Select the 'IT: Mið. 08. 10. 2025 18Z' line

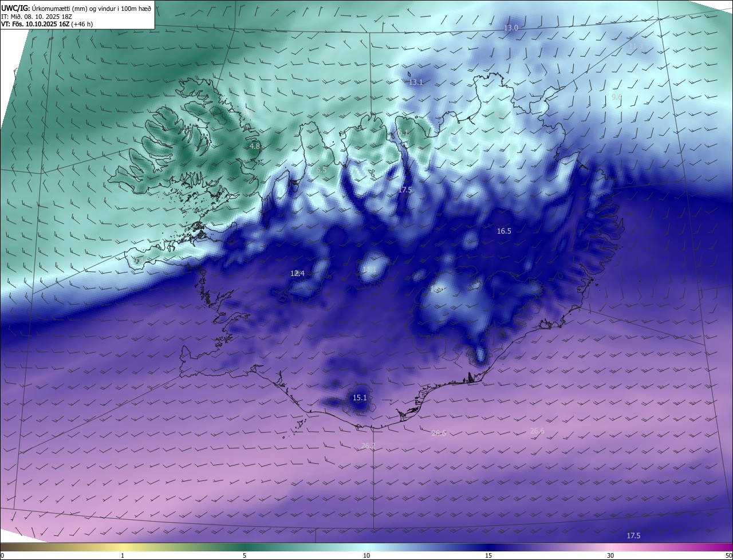[37, 16]
